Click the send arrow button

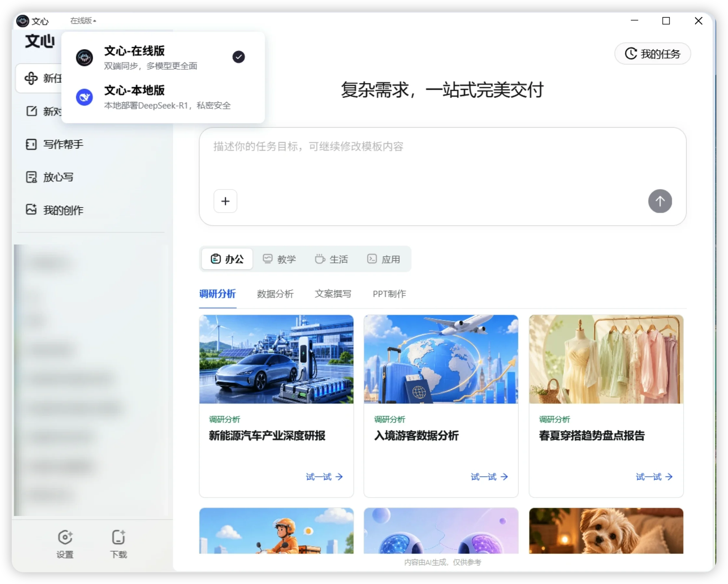(x=660, y=201)
